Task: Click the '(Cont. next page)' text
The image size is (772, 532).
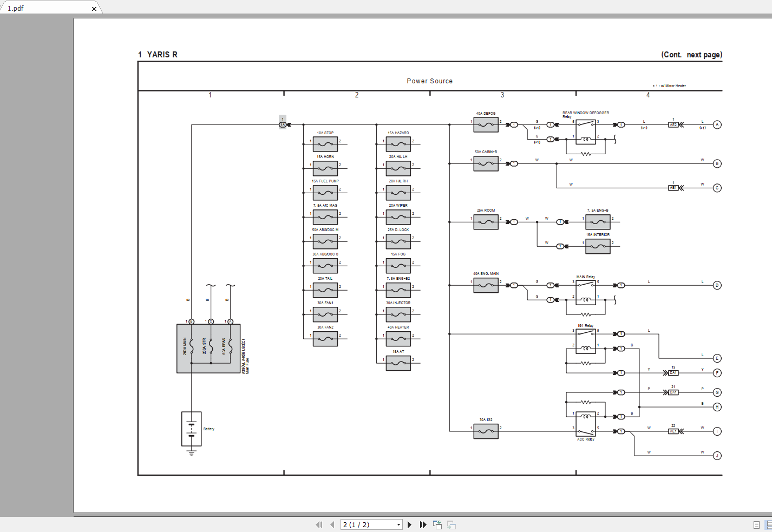Action: point(691,55)
